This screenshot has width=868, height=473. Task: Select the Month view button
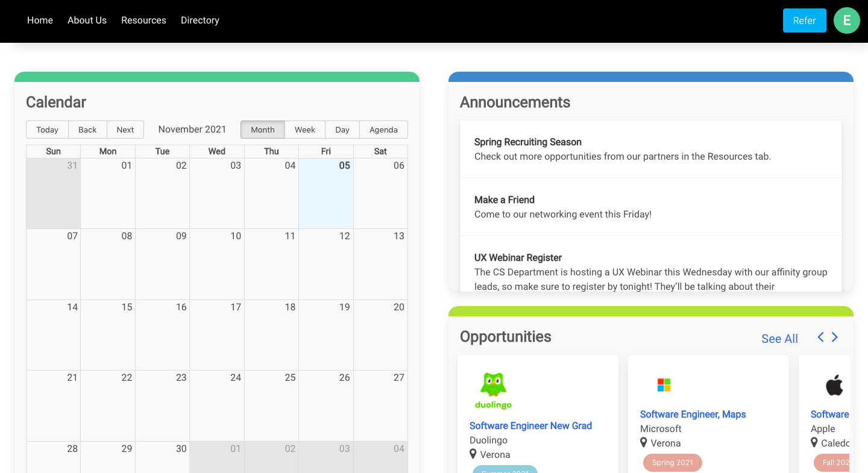pyautogui.click(x=263, y=130)
